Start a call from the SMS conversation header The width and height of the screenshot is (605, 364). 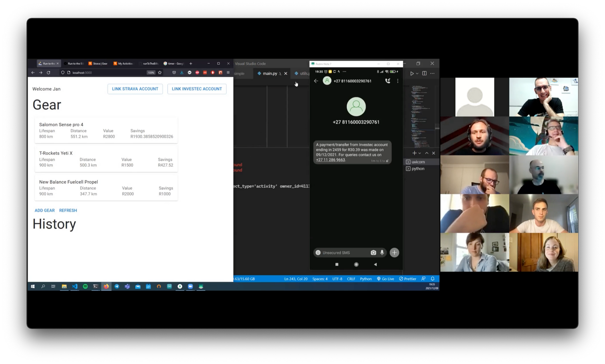click(388, 81)
